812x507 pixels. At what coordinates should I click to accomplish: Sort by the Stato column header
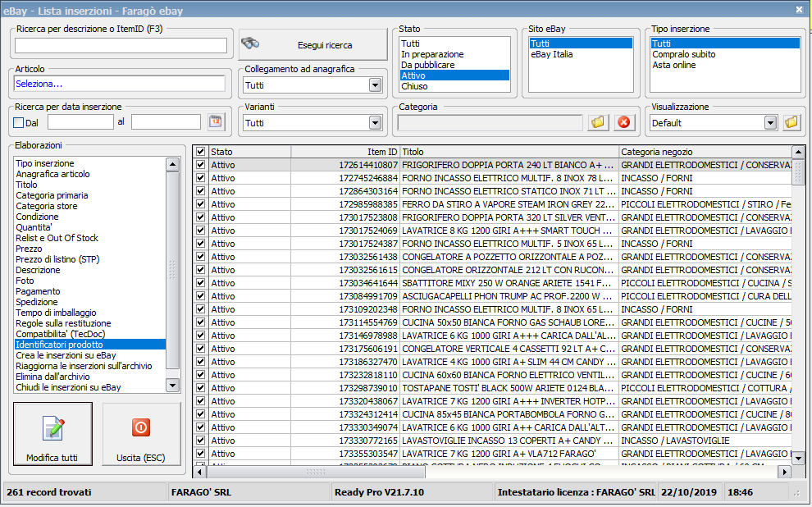tap(250, 152)
